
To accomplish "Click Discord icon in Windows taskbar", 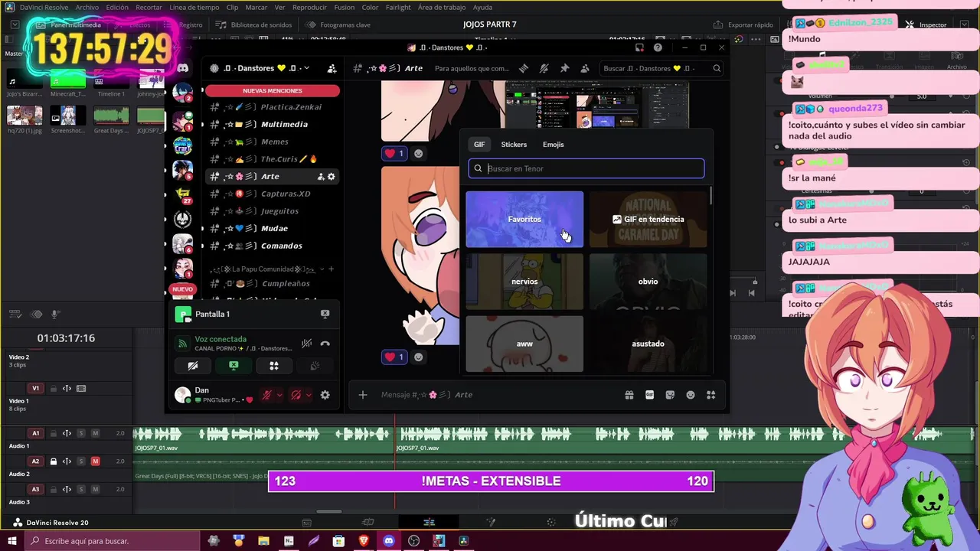I will 389,541.
